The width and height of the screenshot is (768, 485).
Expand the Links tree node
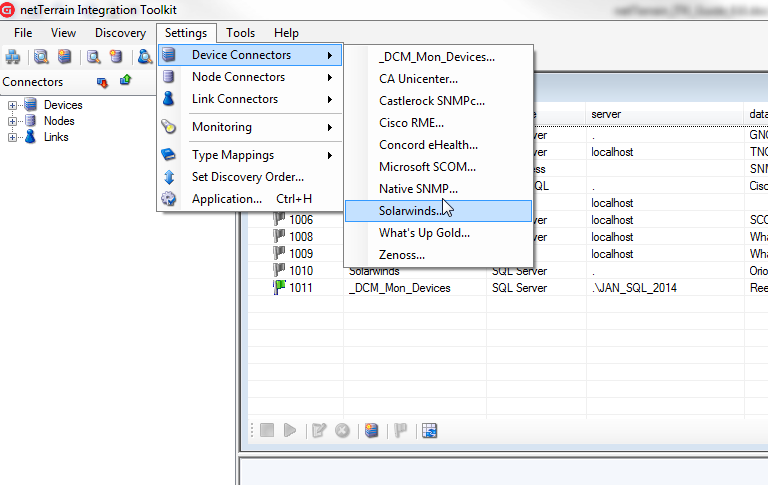coord(13,137)
